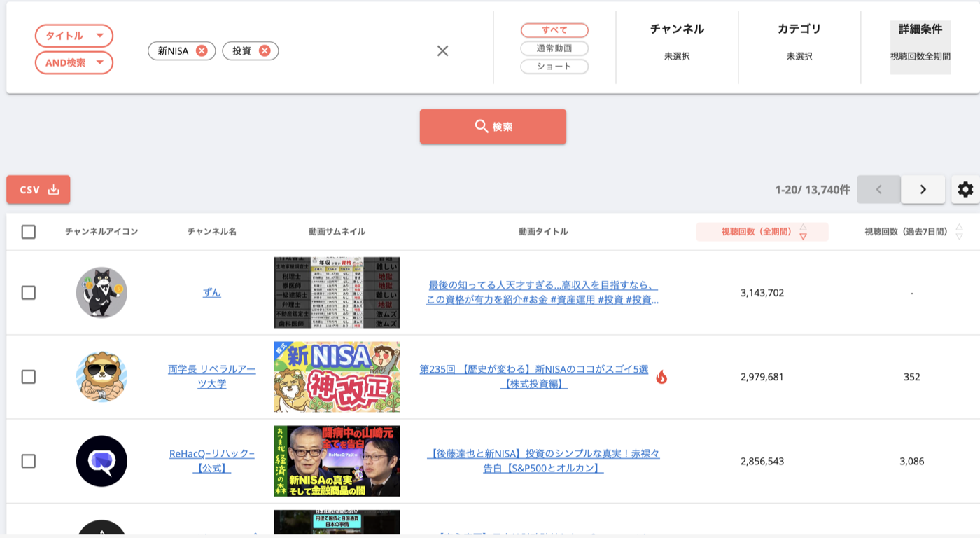Open カテゴリ filter selector
The image size is (980, 538).
click(x=799, y=42)
